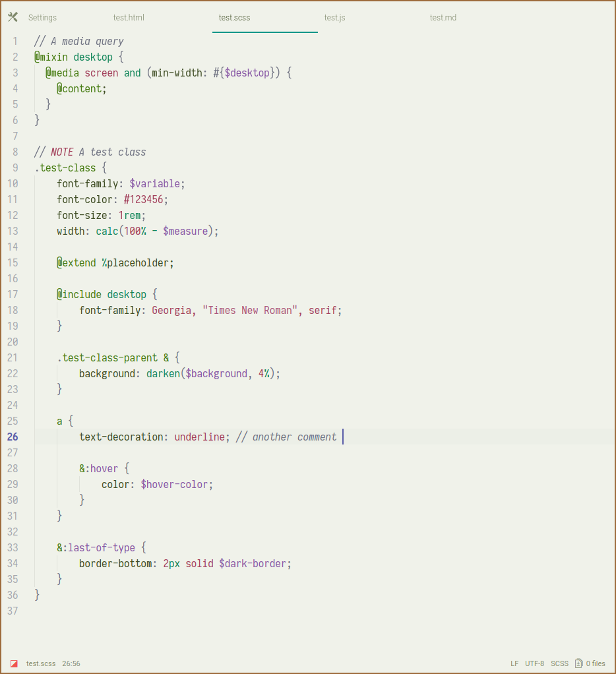Click the Settings tab tools icon

coord(13,17)
